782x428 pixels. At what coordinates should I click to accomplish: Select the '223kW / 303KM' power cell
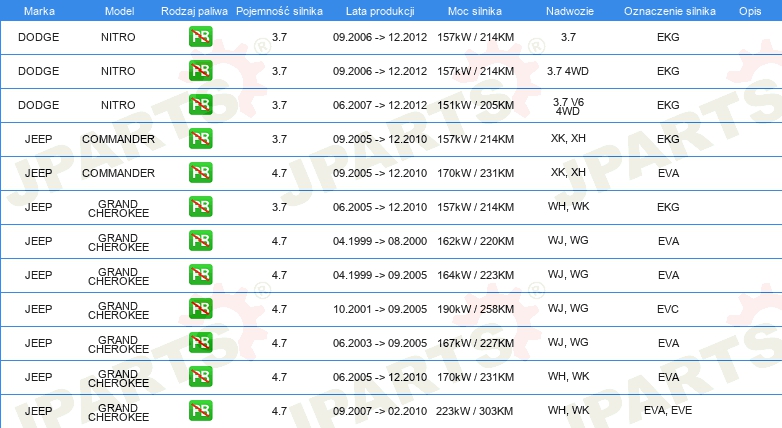474,412
